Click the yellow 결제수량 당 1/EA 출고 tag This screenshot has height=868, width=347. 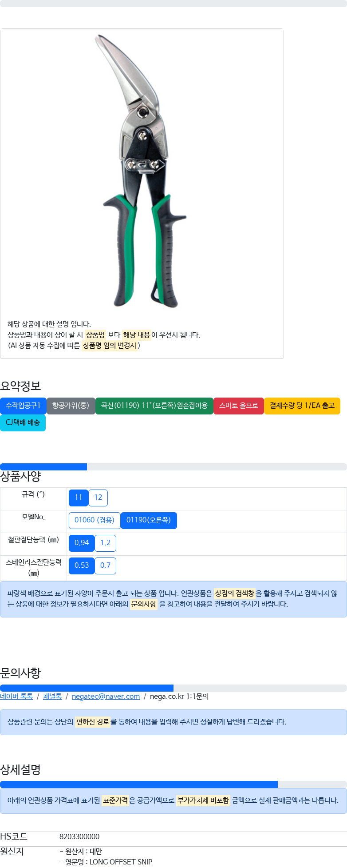(302, 406)
